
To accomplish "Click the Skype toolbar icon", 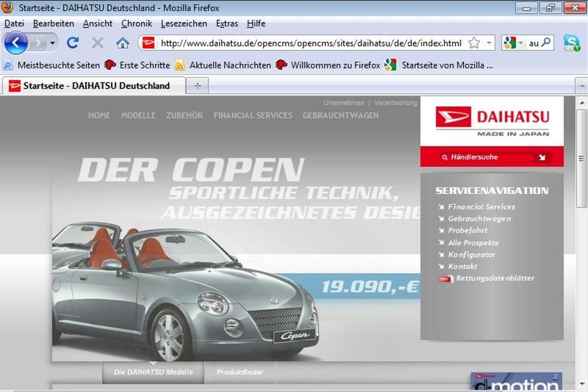I will tap(571, 43).
